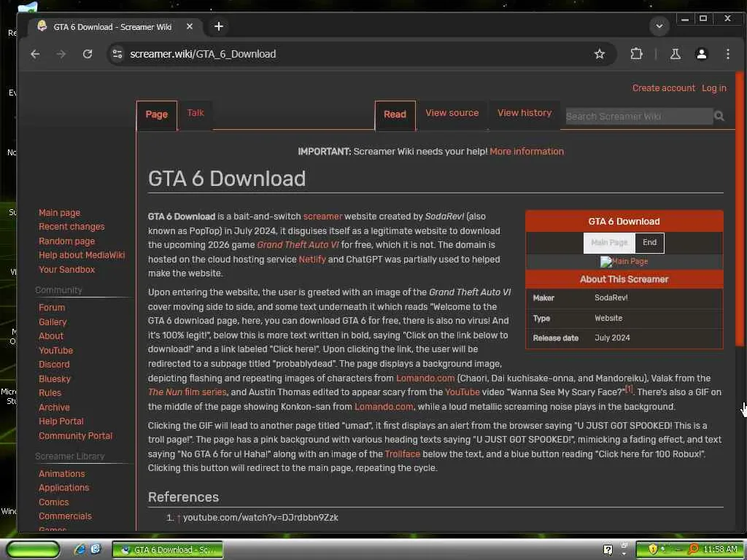Reload the page with the refresh icon
This screenshot has height=560, width=747.
tap(88, 54)
